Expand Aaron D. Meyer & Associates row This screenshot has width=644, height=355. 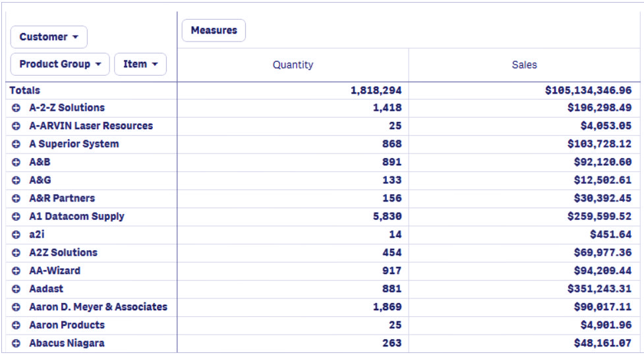tap(16, 306)
